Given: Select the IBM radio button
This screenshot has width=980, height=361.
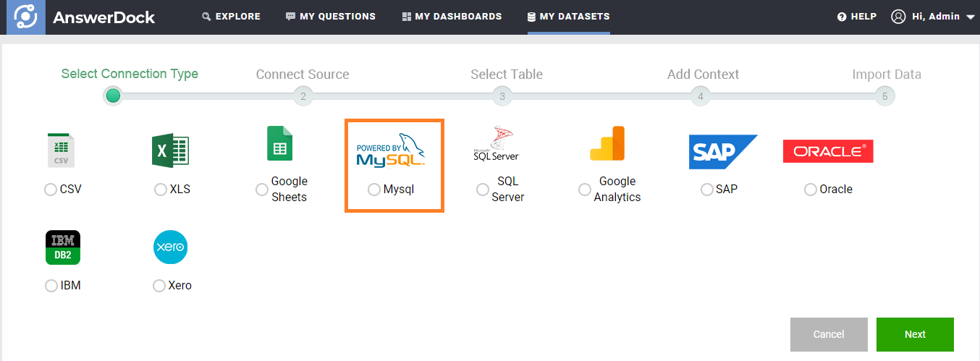Looking at the screenshot, I should (51, 286).
